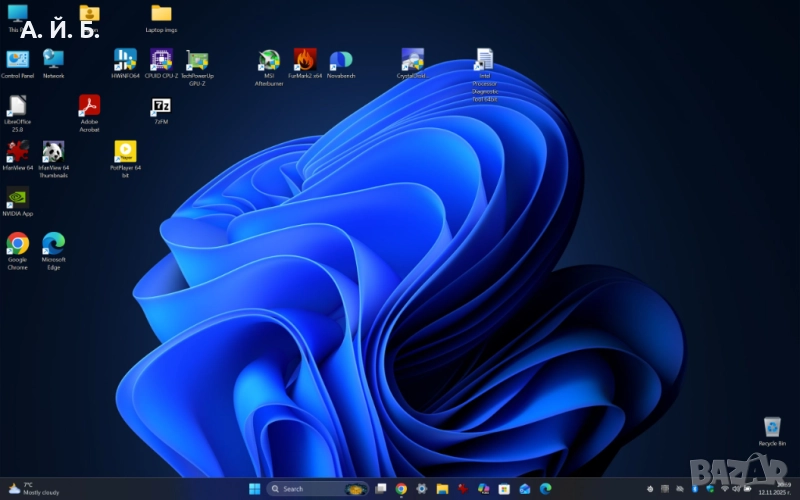
Task: Select the Laptop imgs folder
Action: 161,14
